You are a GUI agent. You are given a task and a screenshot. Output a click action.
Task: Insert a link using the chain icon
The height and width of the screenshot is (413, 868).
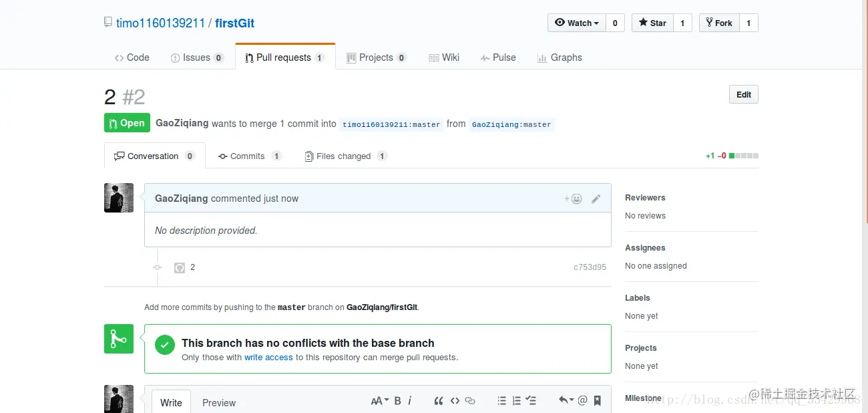pyautogui.click(x=470, y=401)
